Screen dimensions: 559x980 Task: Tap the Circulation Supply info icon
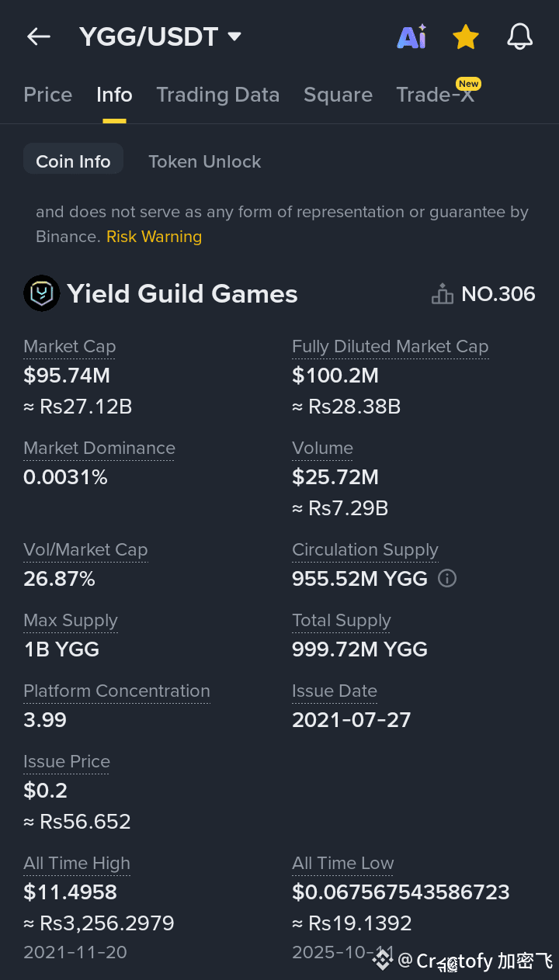tap(447, 578)
